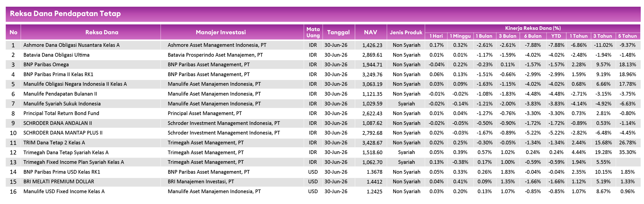Screen dimensions: 644x204
Task: Click the '3 Tahun' sub-header
Action: pos(603,36)
